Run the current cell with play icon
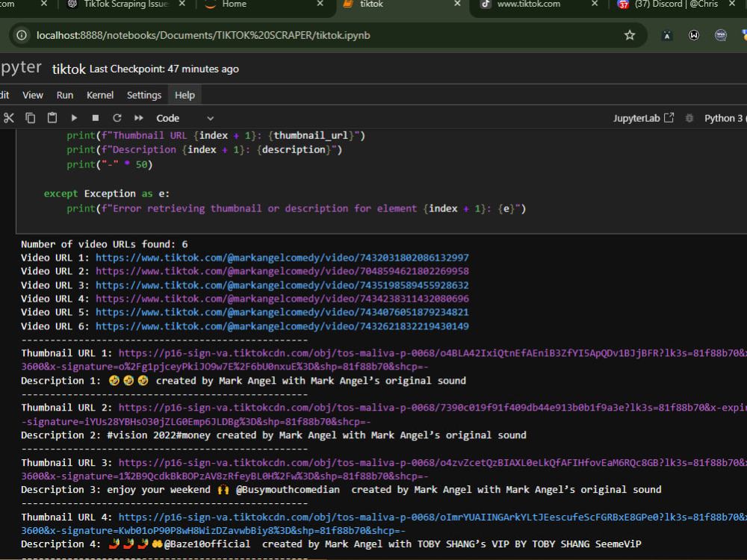747x560 pixels. point(74,118)
